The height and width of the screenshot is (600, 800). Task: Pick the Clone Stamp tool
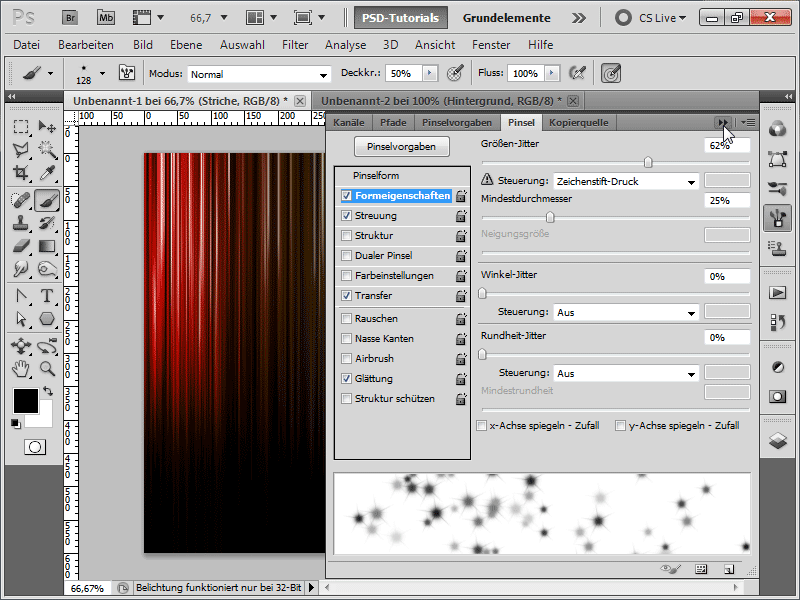point(21,223)
